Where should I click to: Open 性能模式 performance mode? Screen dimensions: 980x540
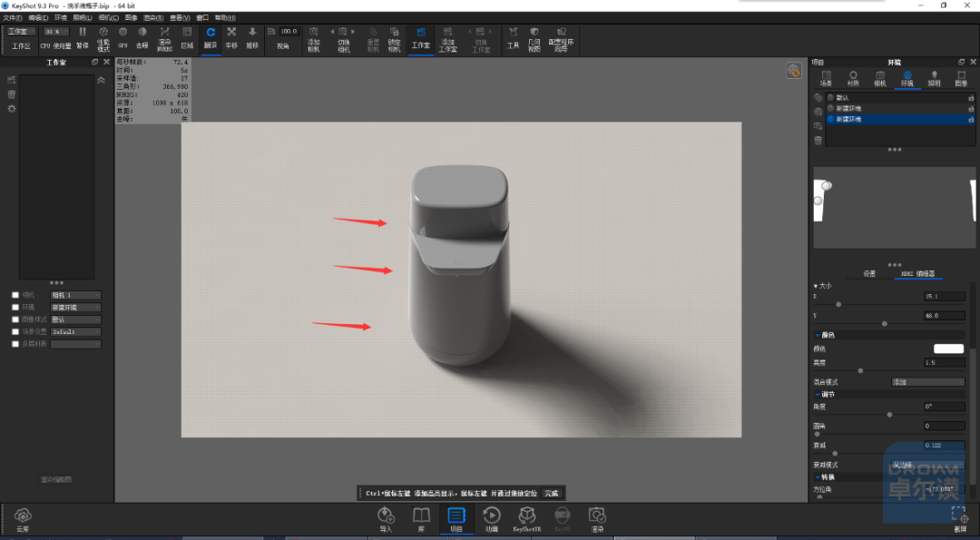[103, 38]
